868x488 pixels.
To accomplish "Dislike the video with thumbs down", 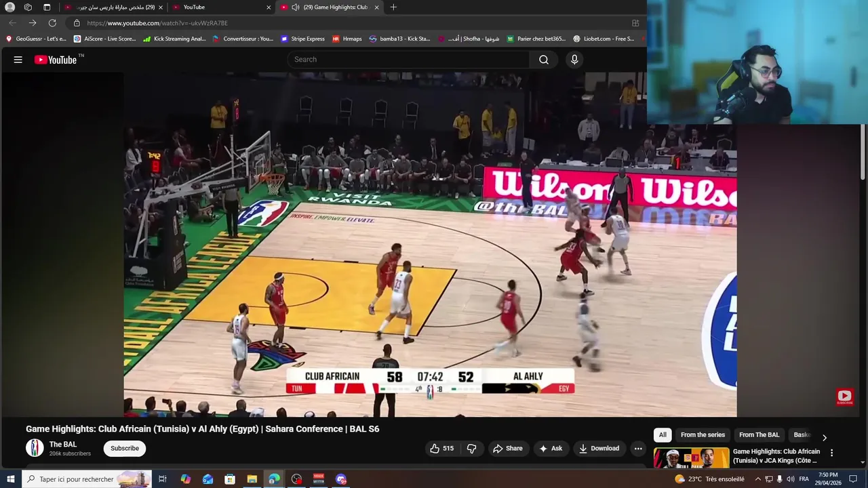I will click(x=472, y=448).
